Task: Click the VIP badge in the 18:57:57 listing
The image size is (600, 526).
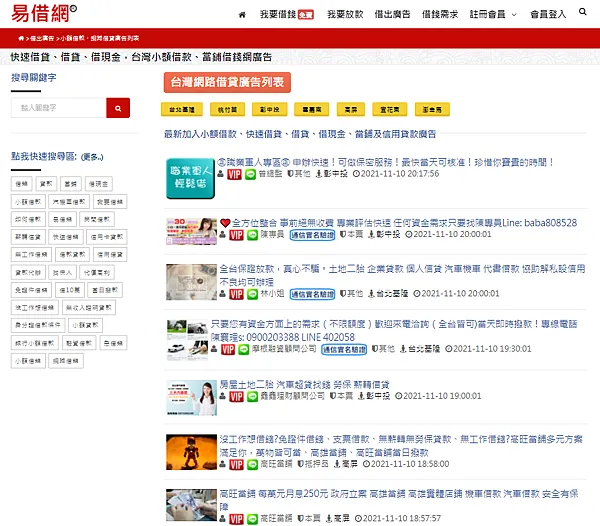Action: tap(236, 519)
